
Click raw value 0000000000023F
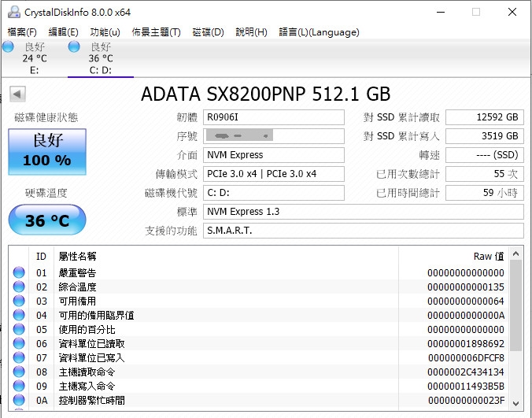pos(466,401)
